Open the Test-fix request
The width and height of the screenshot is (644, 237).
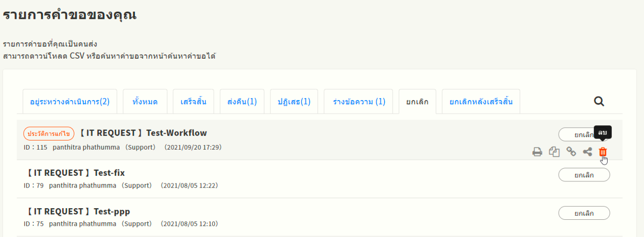(75, 173)
